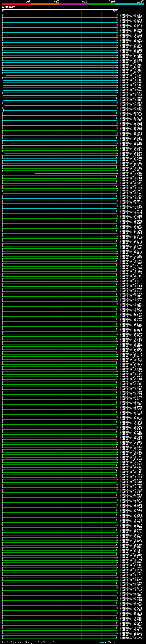The image size is (146, 644).
Task: Select the UniRef100_B6AWC8 label
Action: coord(131,133)
